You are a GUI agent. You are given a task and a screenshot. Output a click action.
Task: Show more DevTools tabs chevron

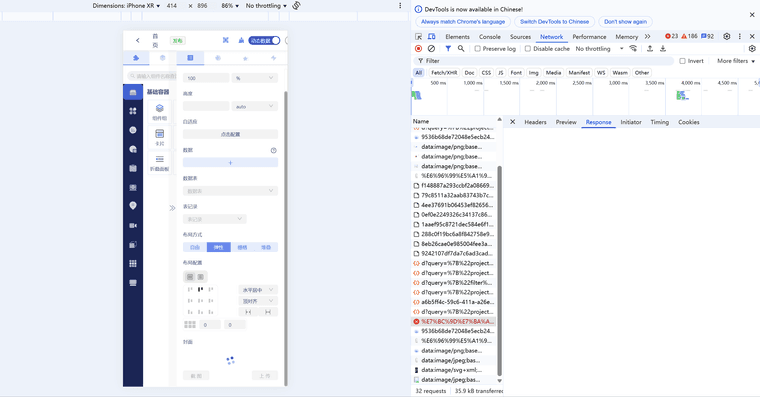[648, 36]
